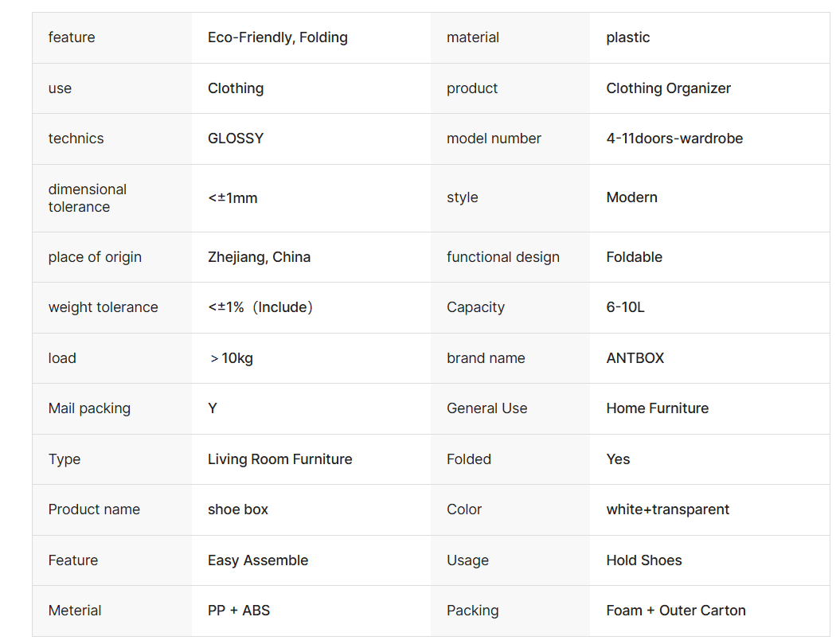The height and width of the screenshot is (644, 836).
Task: Select the '6-10L' capacity value
Action: (625, 307)
